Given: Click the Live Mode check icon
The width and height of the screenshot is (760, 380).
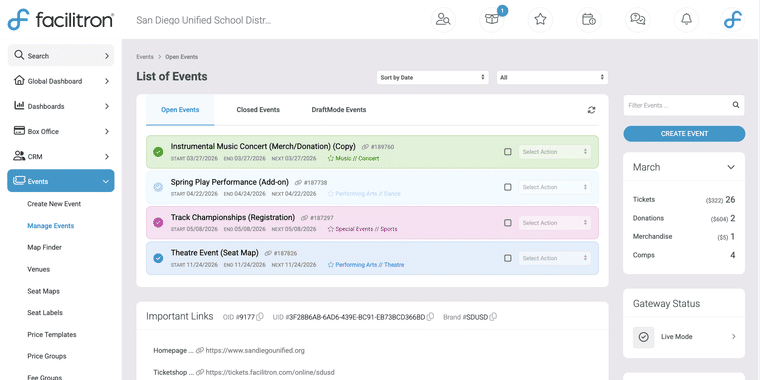Looking at the screenshot, I should (644, 337).
